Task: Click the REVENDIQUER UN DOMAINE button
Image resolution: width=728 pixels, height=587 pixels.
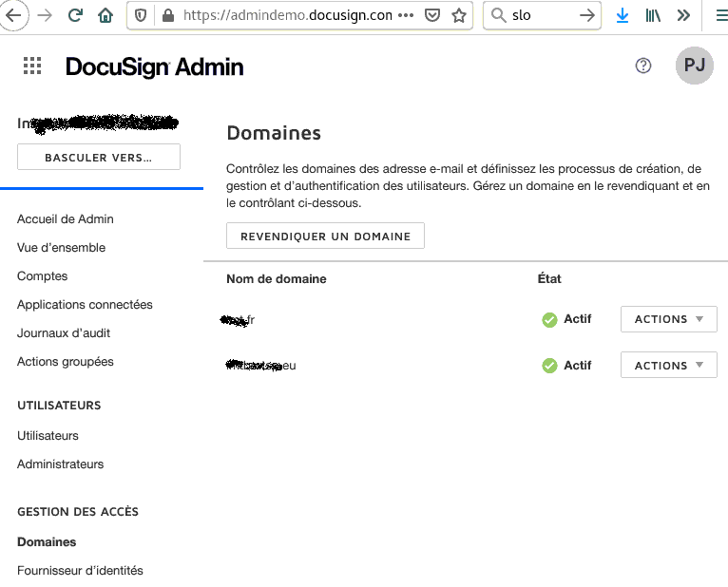Action: (x=325, y=237)
